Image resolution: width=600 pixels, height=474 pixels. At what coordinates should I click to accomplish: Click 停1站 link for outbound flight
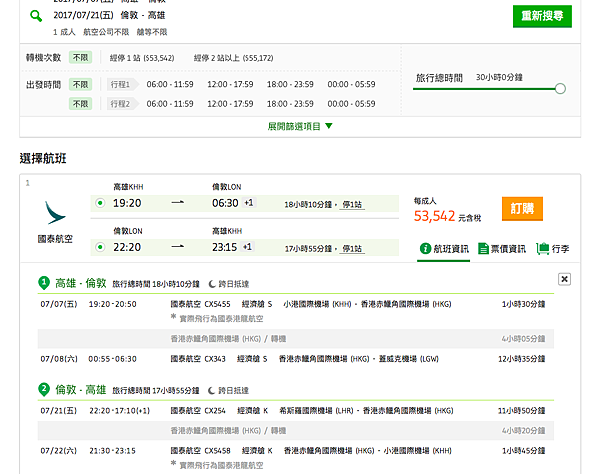352,205
